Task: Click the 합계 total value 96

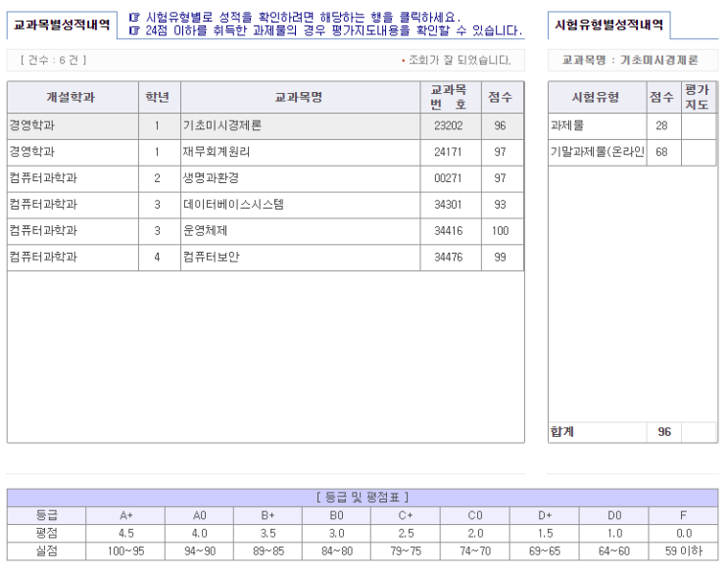Action: coord(664,432)
